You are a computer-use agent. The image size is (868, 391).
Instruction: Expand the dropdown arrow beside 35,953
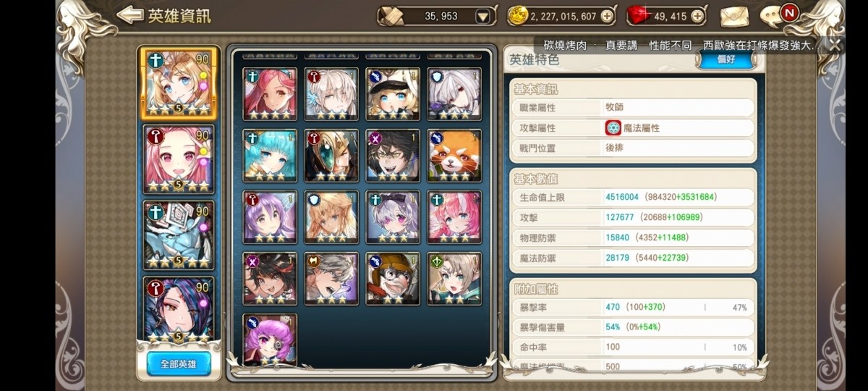click(482, 16)
